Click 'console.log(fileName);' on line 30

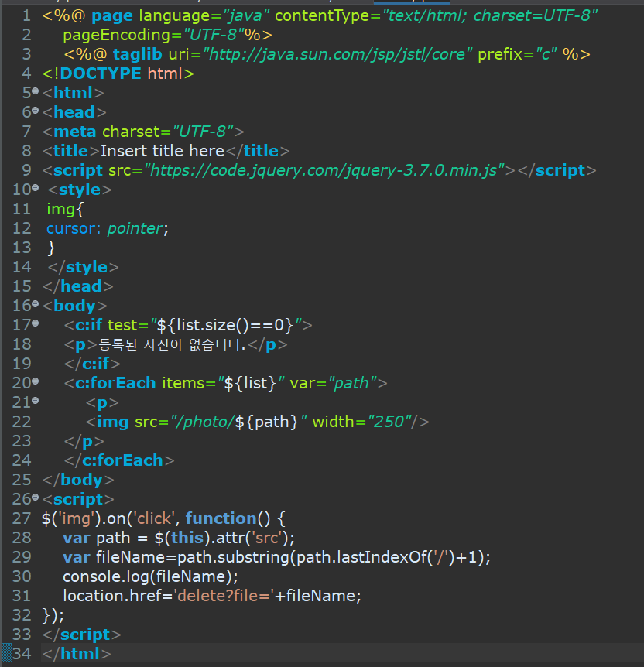point(151,576)
